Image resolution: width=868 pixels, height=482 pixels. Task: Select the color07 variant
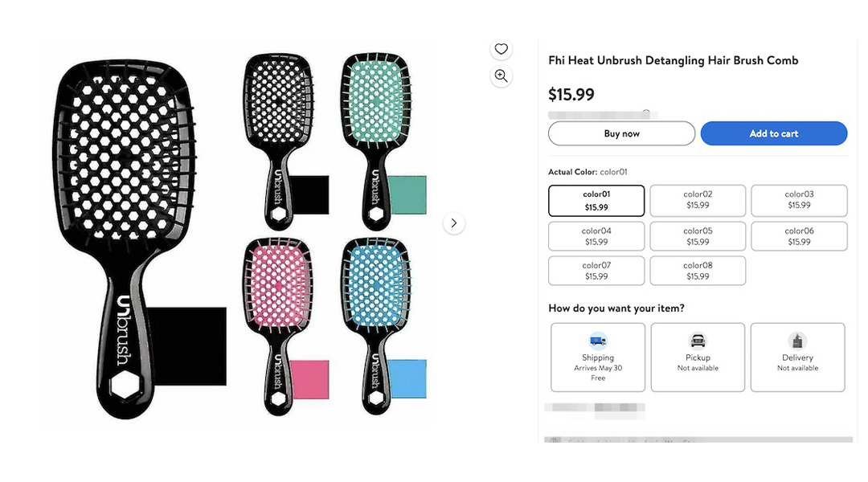pyautogui.click(x=596, y=271)
